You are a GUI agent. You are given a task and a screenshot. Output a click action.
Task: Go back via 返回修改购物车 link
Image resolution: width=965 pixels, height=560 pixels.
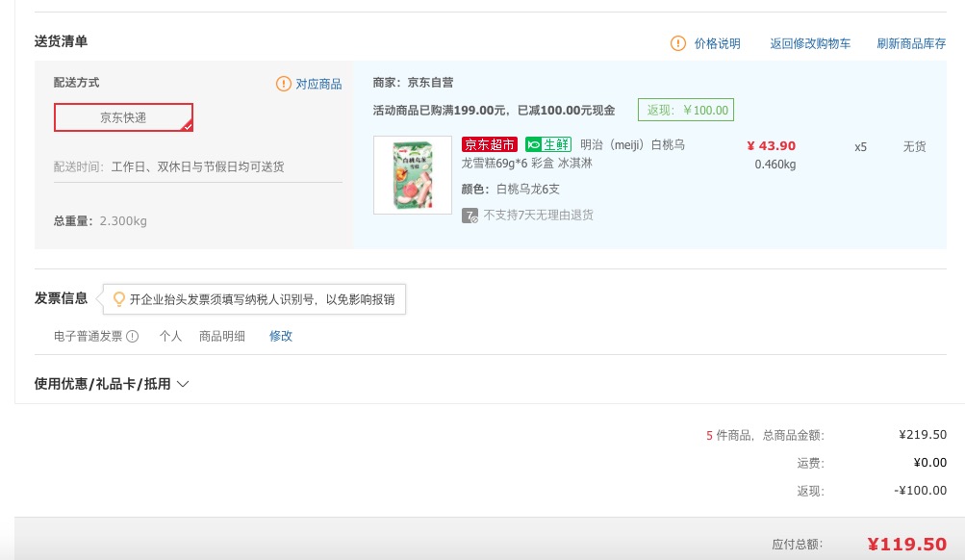[x=810, y=43]
